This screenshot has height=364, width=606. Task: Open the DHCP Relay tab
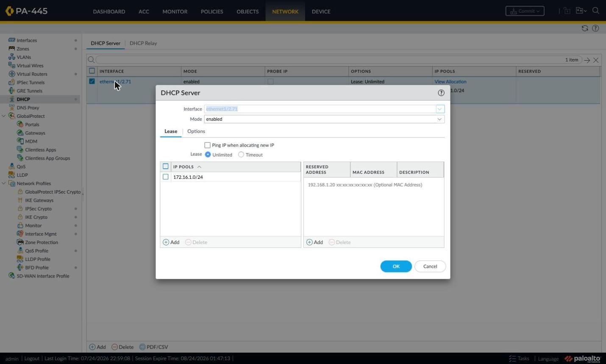[x=143, y=43]
